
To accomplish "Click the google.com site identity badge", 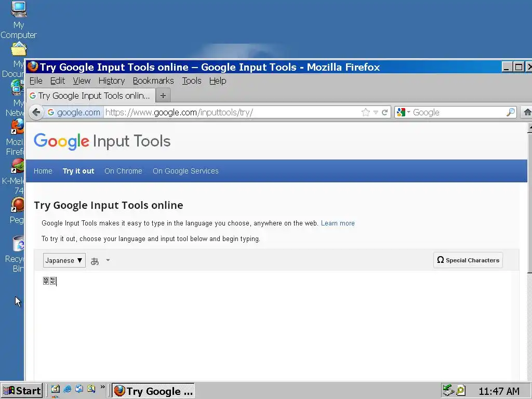I will pyautogui.click(x=74, y=112).
